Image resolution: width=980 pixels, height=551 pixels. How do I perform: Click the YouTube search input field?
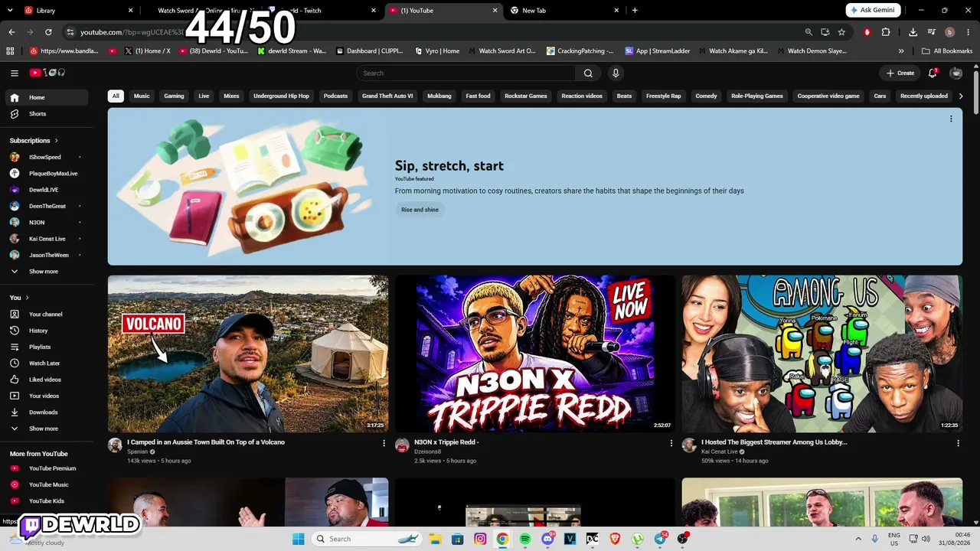[x=465, y=73]
